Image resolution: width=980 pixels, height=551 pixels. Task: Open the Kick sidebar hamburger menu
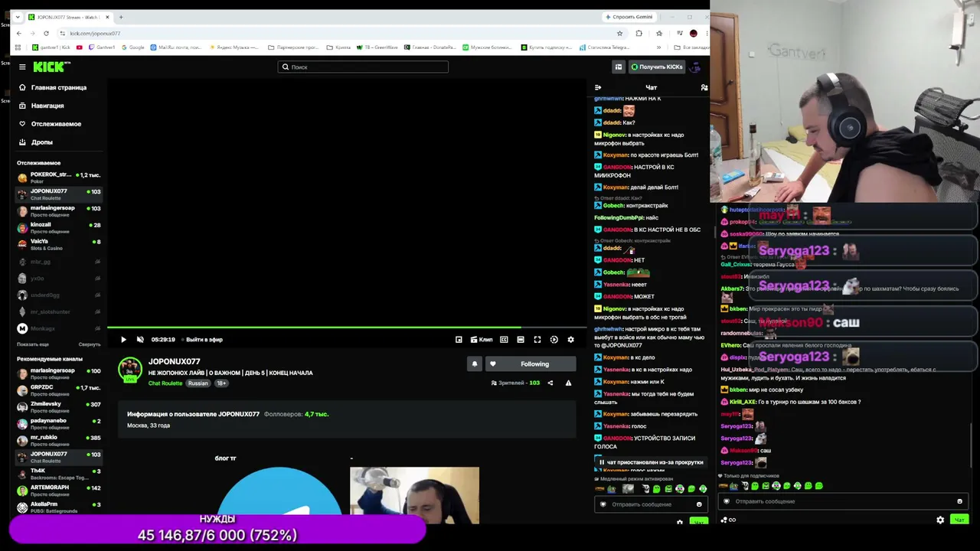pyautogui.click(x=22, y=67)
